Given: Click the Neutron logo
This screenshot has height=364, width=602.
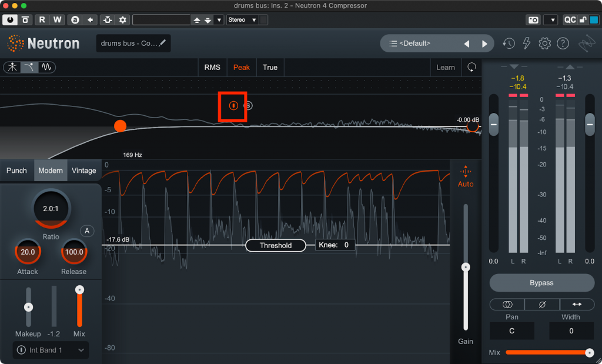Looking at the screenshot, I should [x=44, y=44].
